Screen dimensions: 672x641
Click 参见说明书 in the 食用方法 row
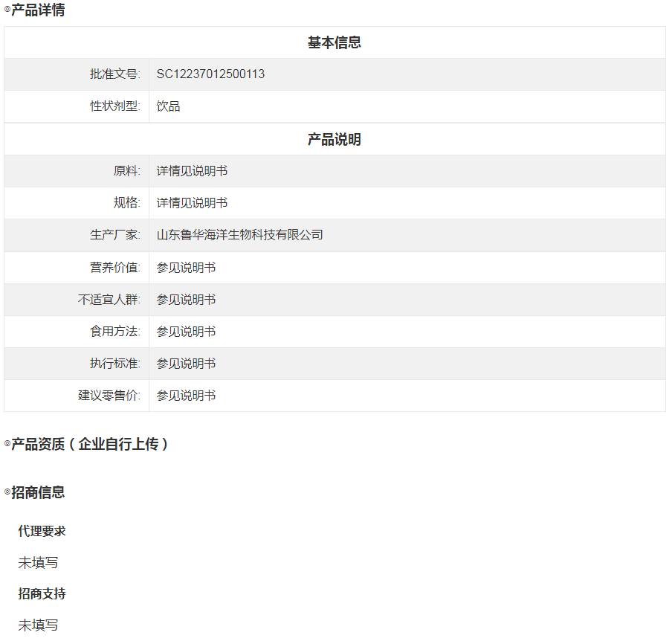click(186, 331)
